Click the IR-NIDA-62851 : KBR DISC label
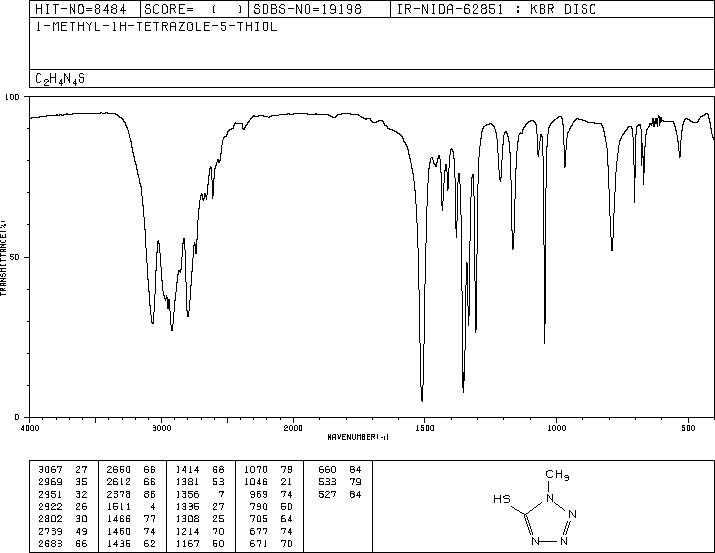This screenshot has width=715, height=553. click(496, 10)
